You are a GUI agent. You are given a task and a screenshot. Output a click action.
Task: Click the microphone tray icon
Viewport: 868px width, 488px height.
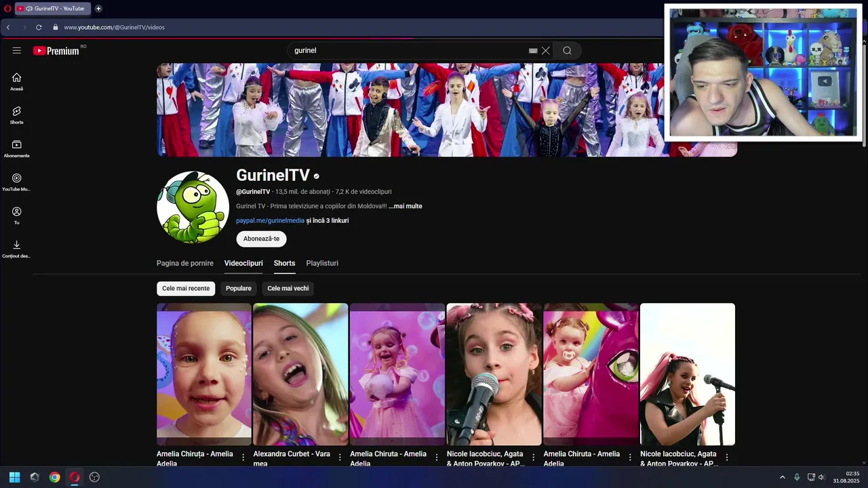point(797,477)
